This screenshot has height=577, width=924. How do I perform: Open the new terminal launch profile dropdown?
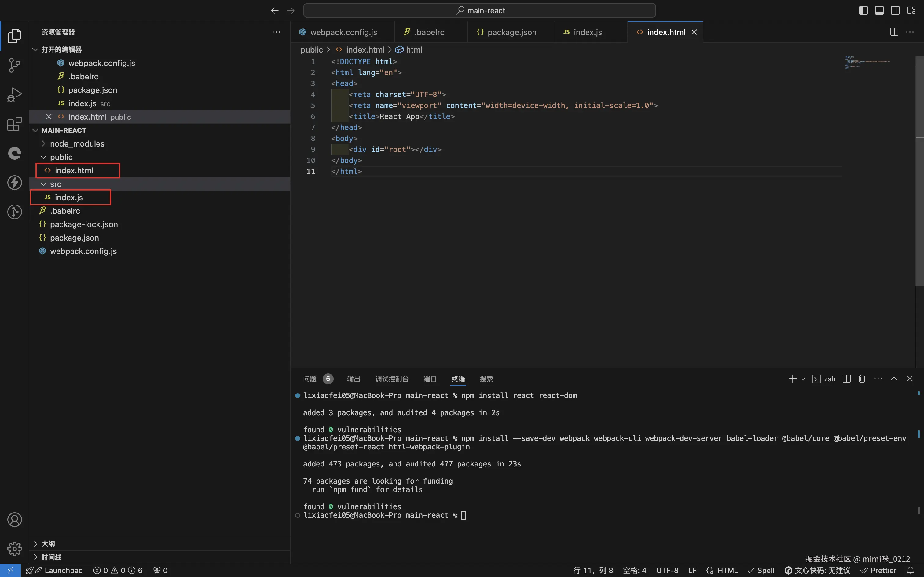(803, 379)
